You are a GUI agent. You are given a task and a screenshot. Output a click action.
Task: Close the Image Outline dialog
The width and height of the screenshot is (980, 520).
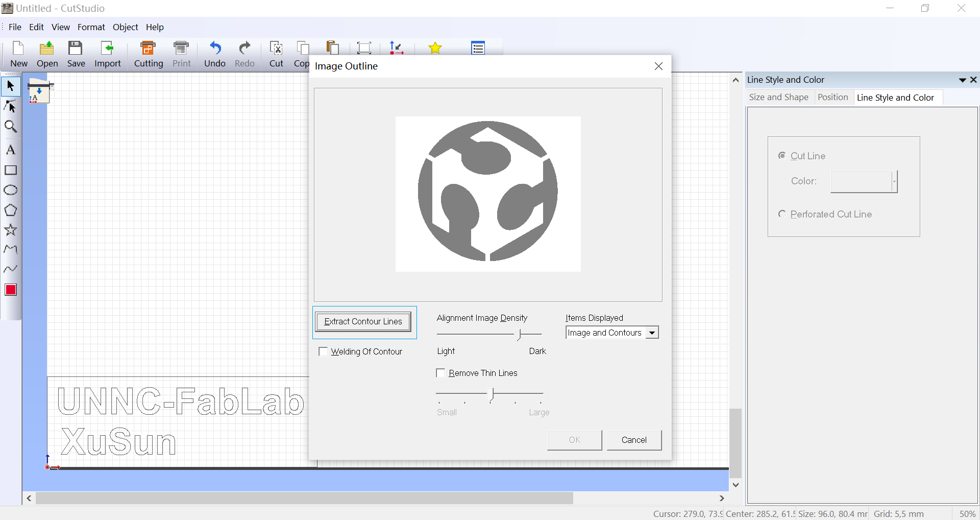pos(658,66)
